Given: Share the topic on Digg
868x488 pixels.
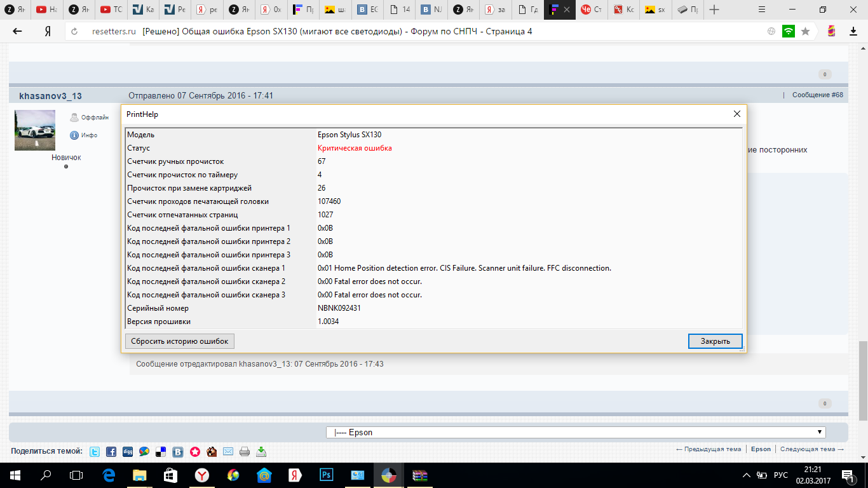Looking at the screenshot, I should (x=128, y=452).
